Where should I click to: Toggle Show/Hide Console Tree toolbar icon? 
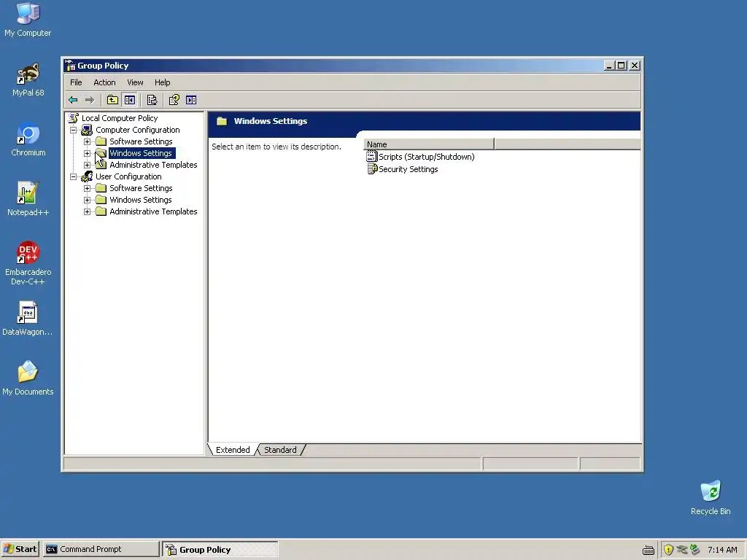[x=130, y=100]
